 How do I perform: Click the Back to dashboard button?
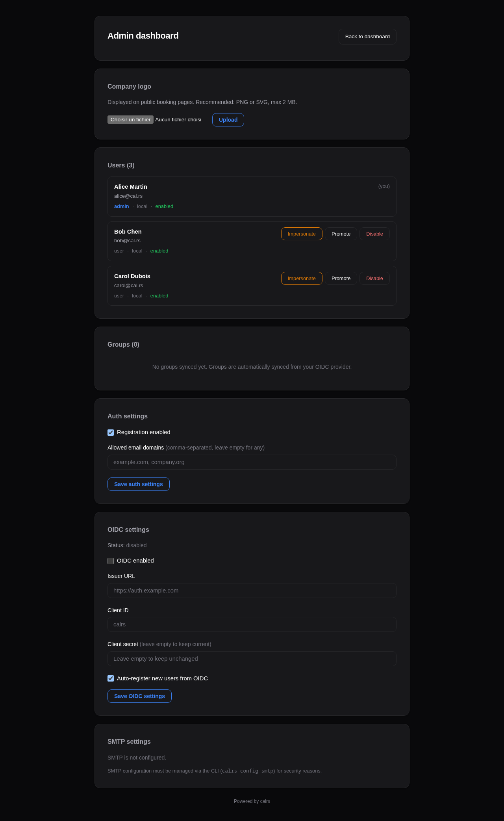pos(367,36)
